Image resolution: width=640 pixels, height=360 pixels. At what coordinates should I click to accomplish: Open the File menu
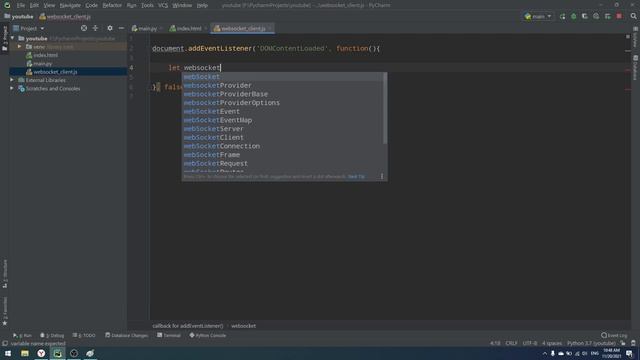click(x=20, y=5)
